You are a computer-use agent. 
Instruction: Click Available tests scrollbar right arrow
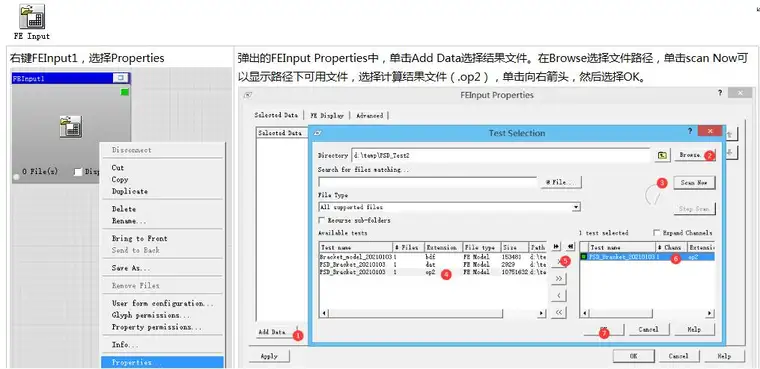pos(542,313)
